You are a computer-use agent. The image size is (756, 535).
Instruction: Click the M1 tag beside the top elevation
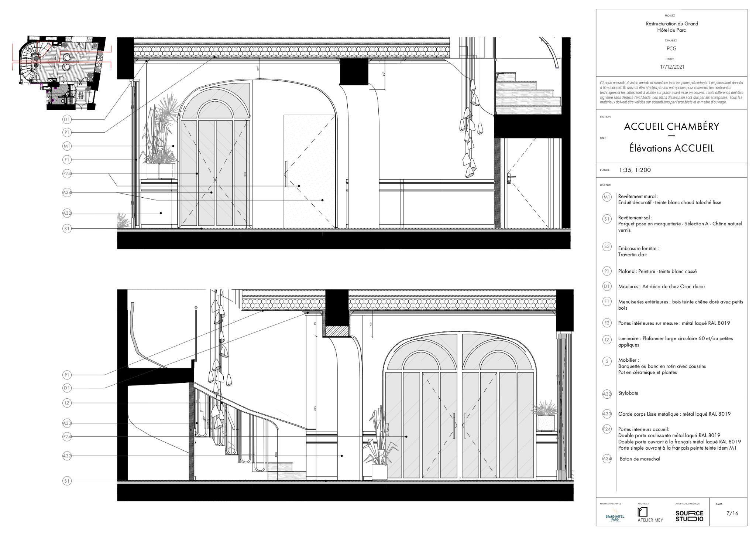pyautogui.click(x=67, y=146)
